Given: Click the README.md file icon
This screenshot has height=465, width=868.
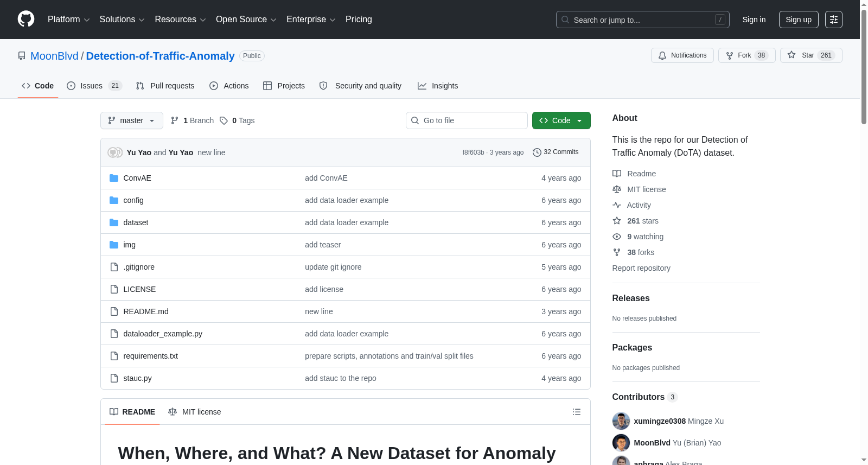Looking at the screenshot, I should pos(114,311).
